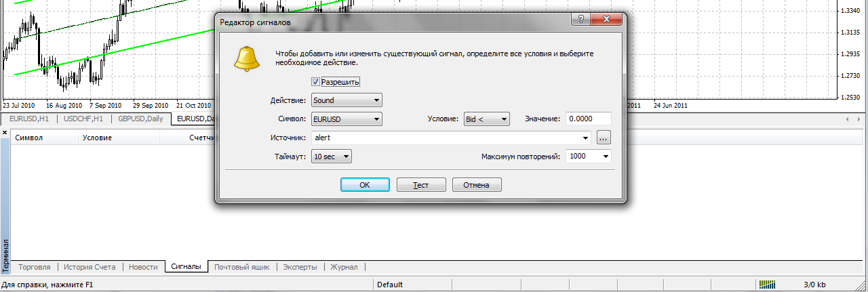
Task: Open the Максимум повторений dropdown arrow
Action: coord(605,157)
